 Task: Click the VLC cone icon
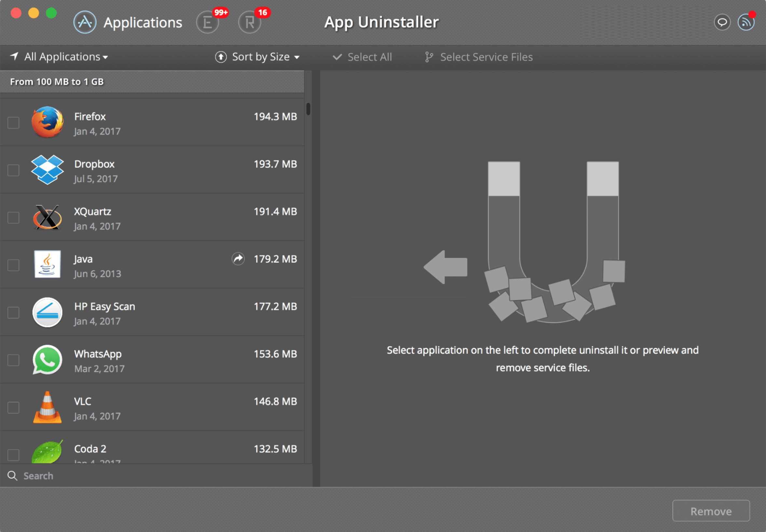click(48, 407)
